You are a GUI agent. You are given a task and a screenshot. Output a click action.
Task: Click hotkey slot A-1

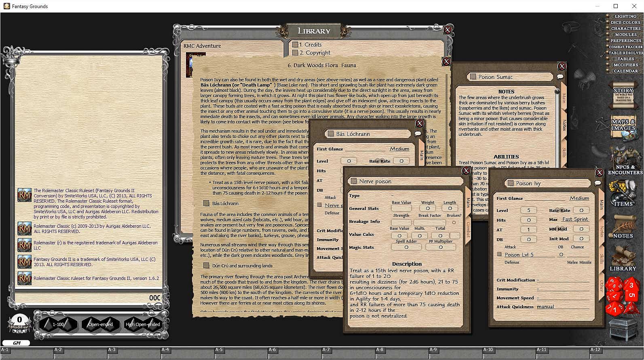click(27, 353)
